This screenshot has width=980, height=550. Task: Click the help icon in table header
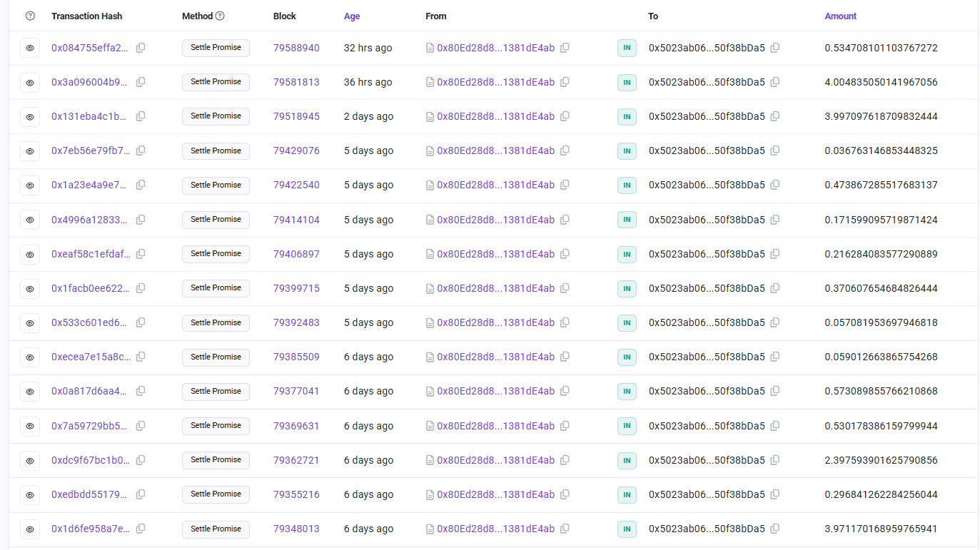(x=29, y=15)
